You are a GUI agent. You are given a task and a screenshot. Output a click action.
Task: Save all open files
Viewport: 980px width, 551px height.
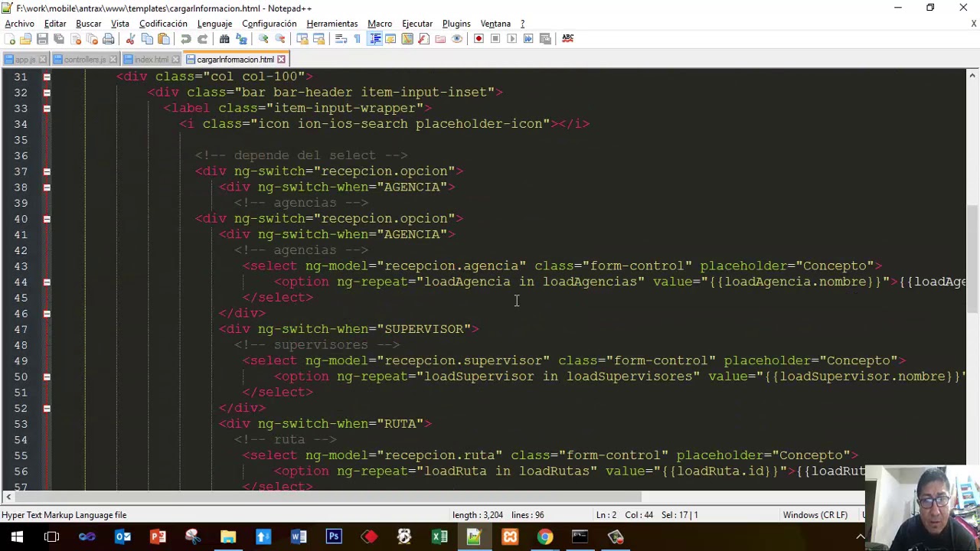click(x=59, y=39)
